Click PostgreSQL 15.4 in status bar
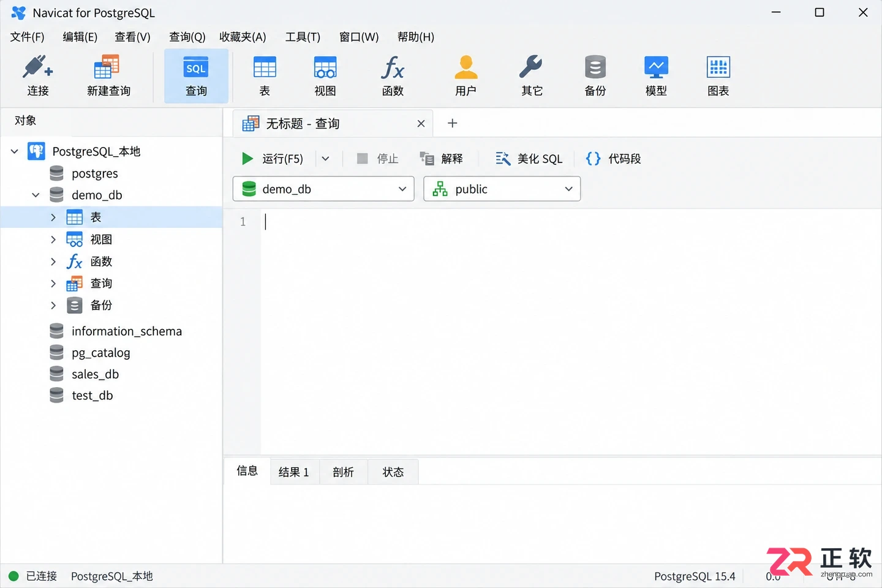This screenshot has height=588, width=882. [695, 576]
